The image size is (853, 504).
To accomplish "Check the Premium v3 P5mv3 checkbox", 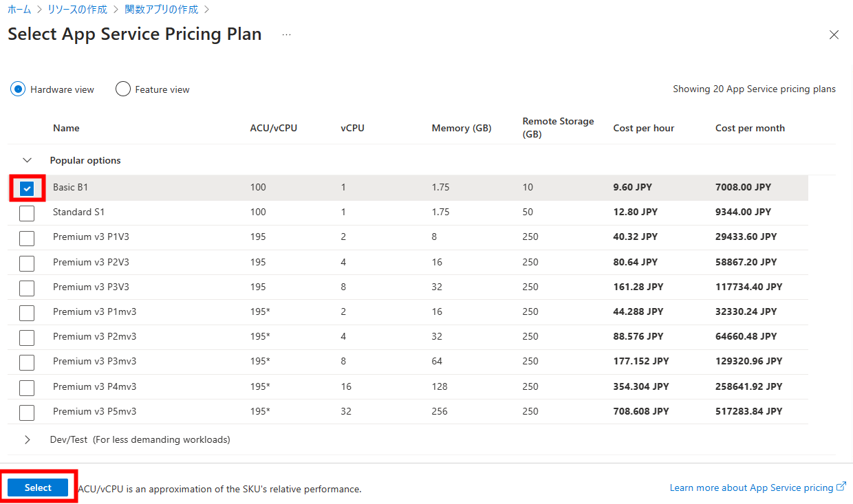I will tap(27, 413).
